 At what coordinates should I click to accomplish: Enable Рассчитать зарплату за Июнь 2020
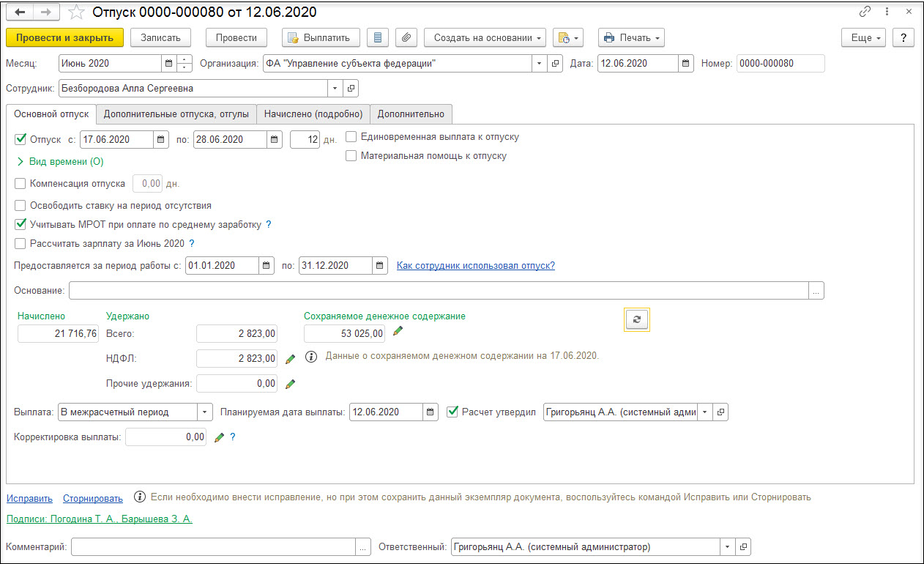(x=21, y=243)
